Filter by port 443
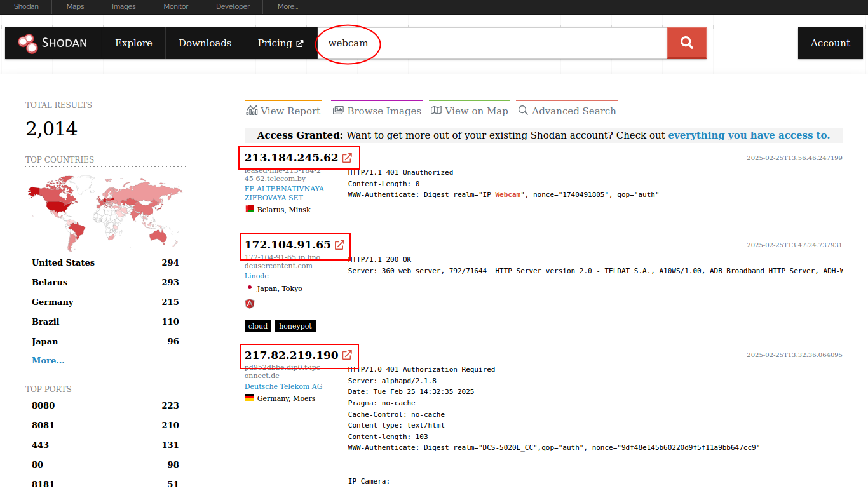868x488 pixels. point(105,445)
